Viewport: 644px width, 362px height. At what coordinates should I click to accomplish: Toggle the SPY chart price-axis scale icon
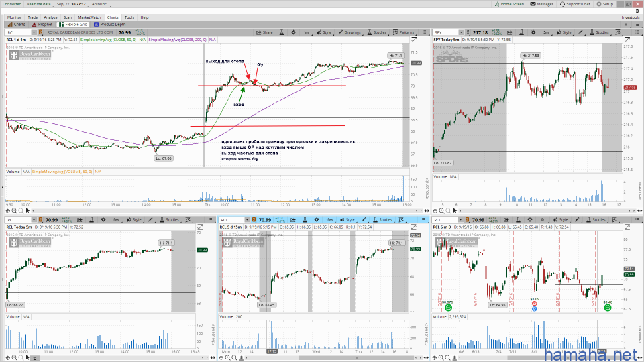627,40
